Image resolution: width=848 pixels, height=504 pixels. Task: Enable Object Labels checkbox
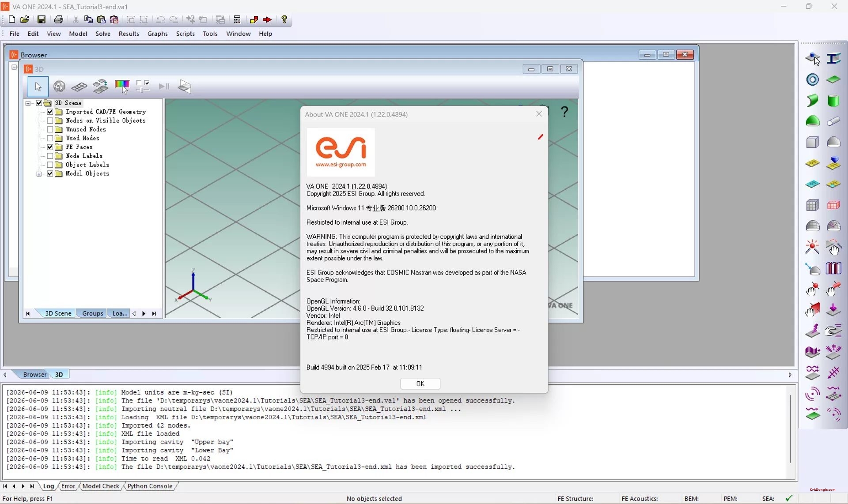pyautogui.click(x=50, y=165)
